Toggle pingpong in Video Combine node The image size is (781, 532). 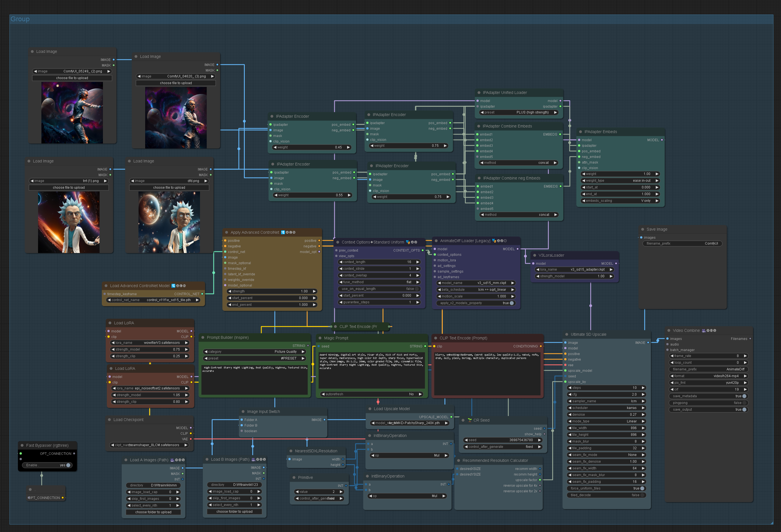(744, 403)
